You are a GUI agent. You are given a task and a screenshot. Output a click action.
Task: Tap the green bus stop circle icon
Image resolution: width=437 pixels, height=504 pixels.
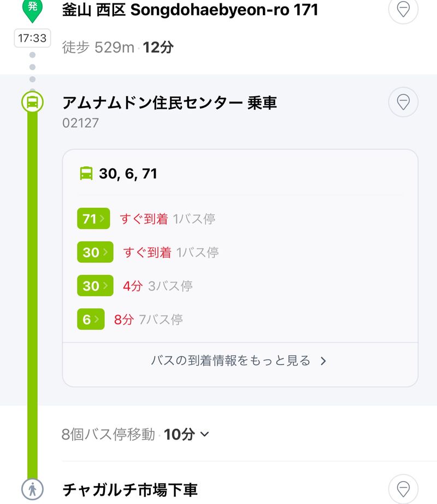(32, 102)
